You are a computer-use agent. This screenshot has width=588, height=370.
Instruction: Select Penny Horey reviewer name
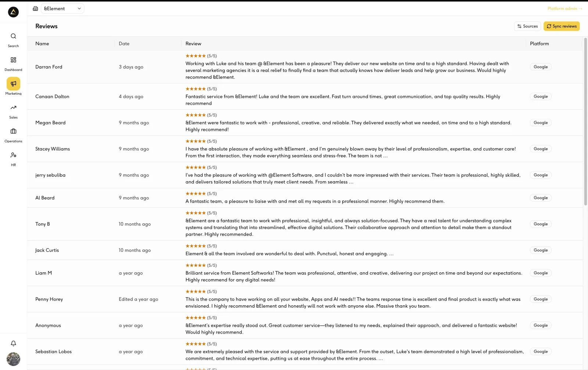point(49,299)
